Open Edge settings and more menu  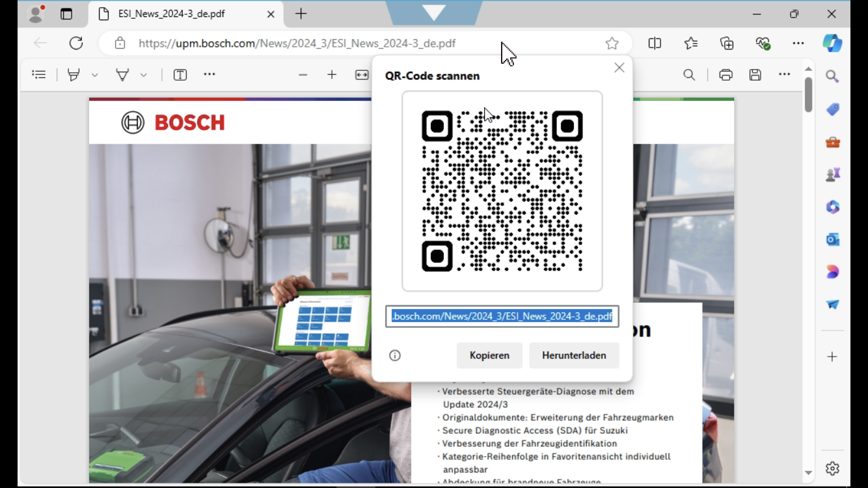[798, 43]
